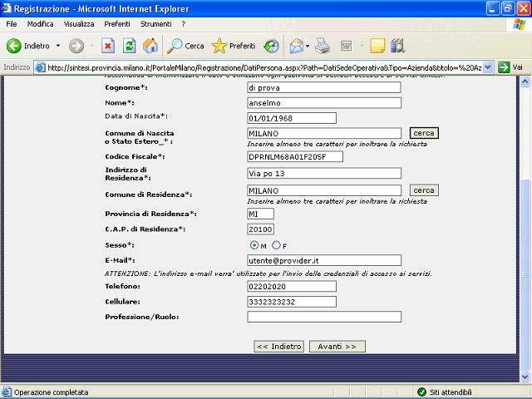
Task: Open the File menu
Action: click(11, 24)
